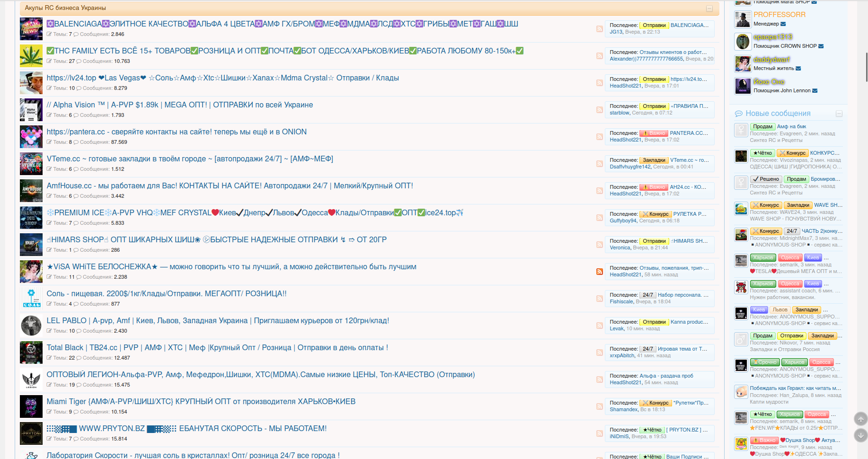Viewport: 868px width, 459px height.
Task: Open LEL PABLO forum link
Action: click(218, 321)
